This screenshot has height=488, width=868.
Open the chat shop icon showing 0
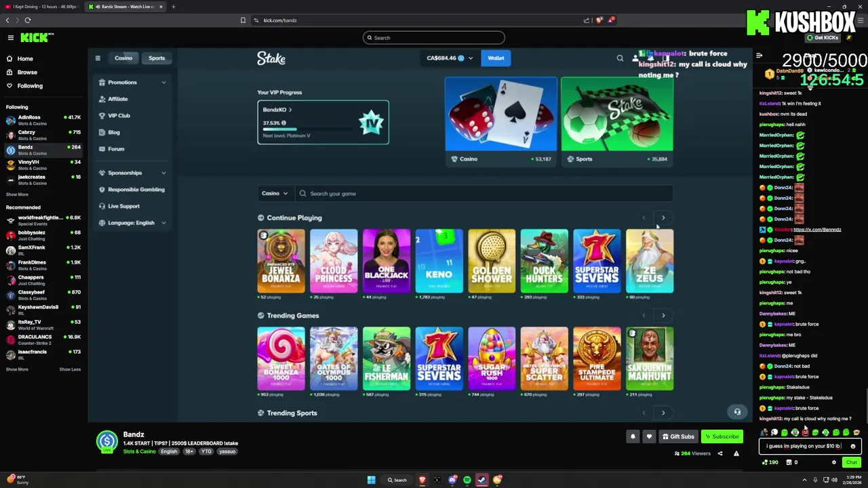791,462
